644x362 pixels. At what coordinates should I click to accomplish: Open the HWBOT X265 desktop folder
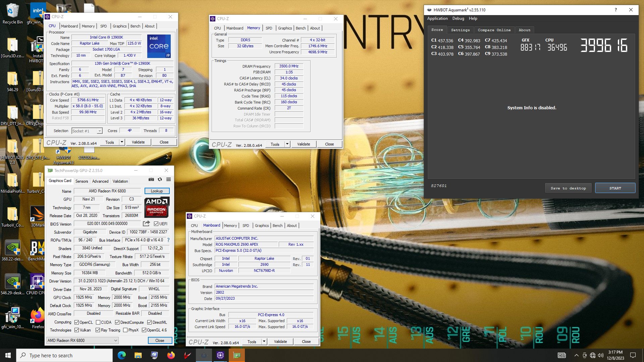click(x=12, y=152)
